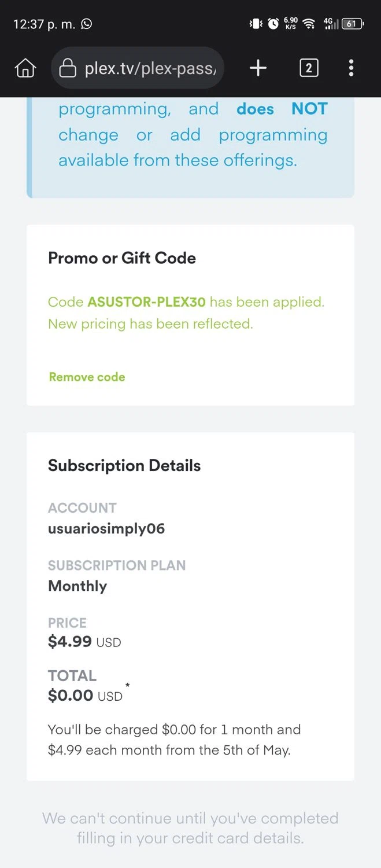
Task: Open the tab switcher showing 2 tabs
Action: click(x=309, y=68)
